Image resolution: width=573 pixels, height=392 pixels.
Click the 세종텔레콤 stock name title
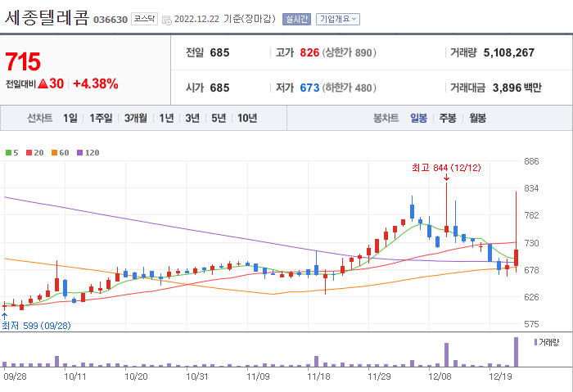pos(47,17)
